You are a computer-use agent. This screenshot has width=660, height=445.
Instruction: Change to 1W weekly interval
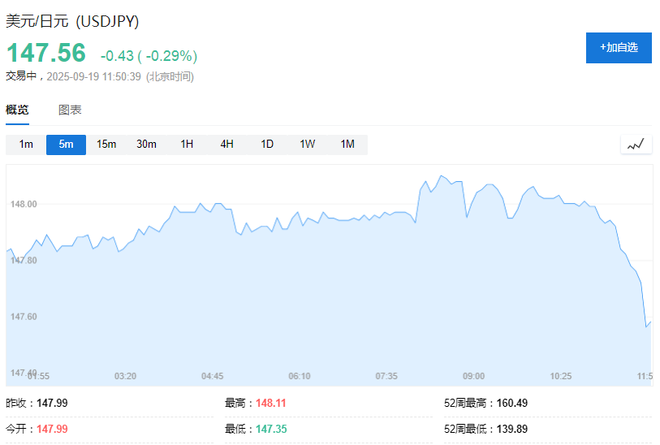click(307, 145)
